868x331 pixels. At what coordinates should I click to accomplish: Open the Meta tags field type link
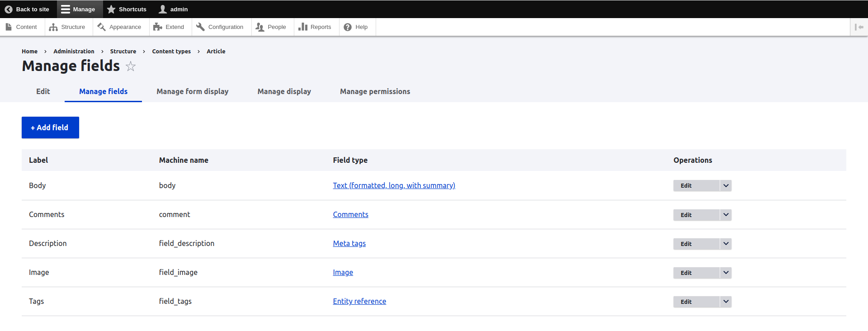pos(349,243)
